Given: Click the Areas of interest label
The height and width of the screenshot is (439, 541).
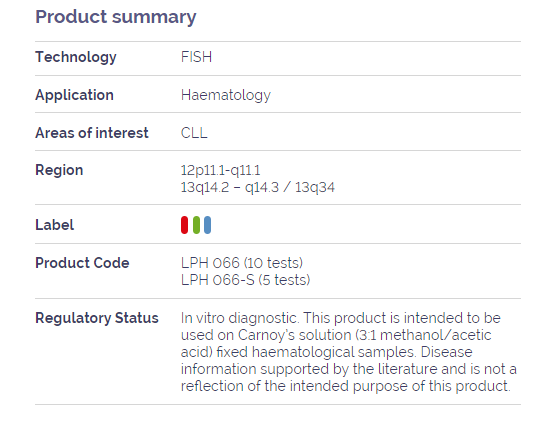Looking at the screenshot, I should pos(92,133).
